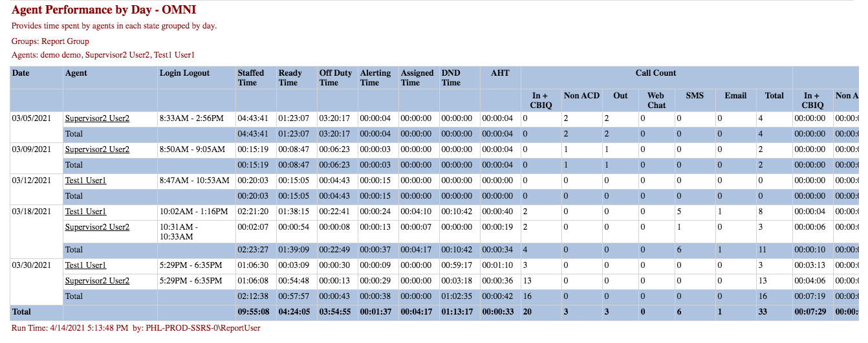Select the Web Chat sub-column header
Image resolution: width=868 pixels, height=343 pixels.
[656, 100]
